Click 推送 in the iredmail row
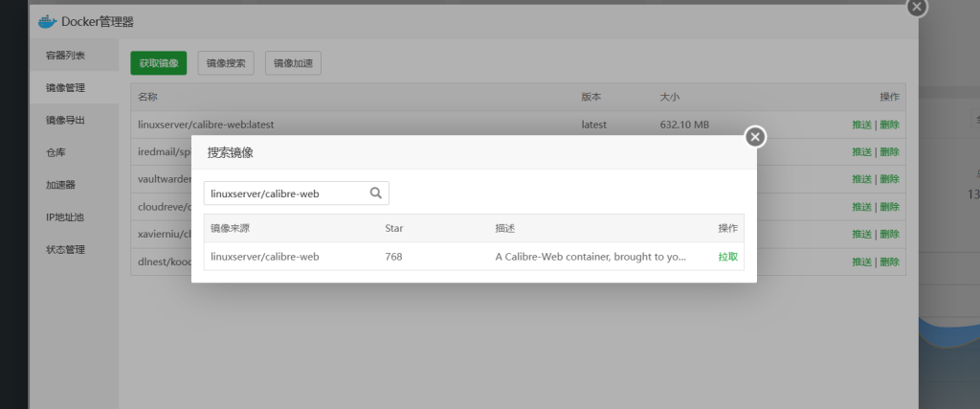Screen dimensions: 980x409 (x=862, y=152)
